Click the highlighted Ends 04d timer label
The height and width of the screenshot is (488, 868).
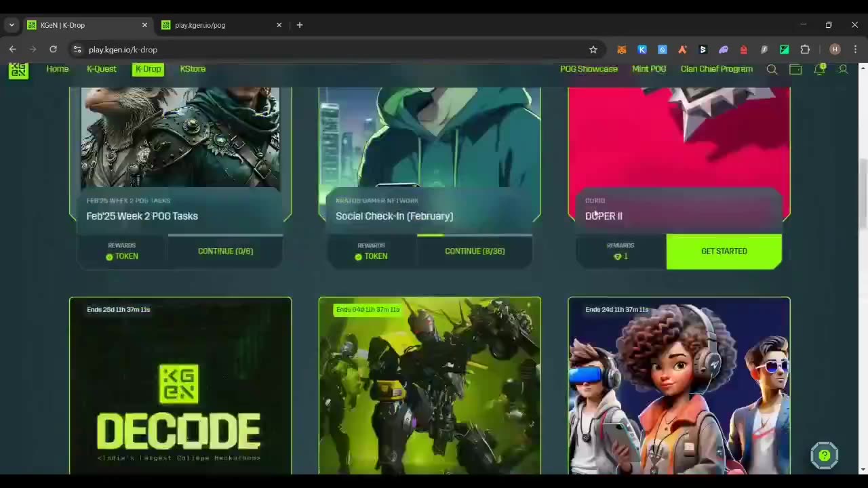(368, 310)
